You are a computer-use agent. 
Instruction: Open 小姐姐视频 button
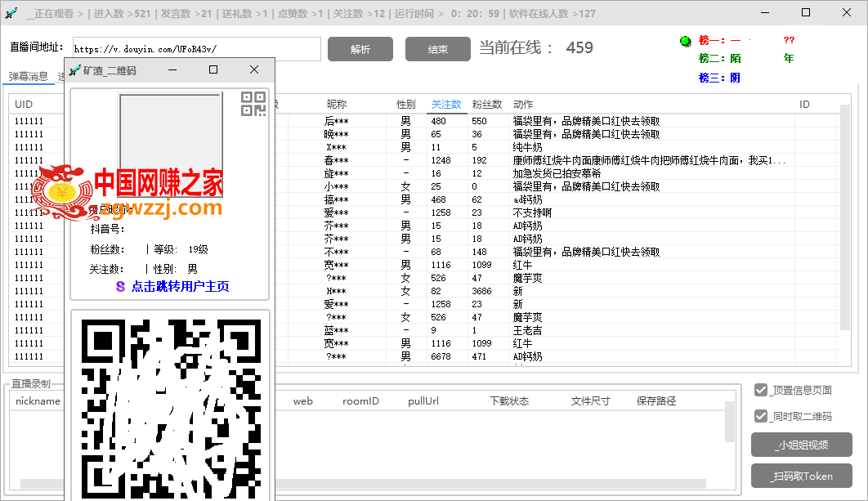pyautogui.click(x=802, y=445)
